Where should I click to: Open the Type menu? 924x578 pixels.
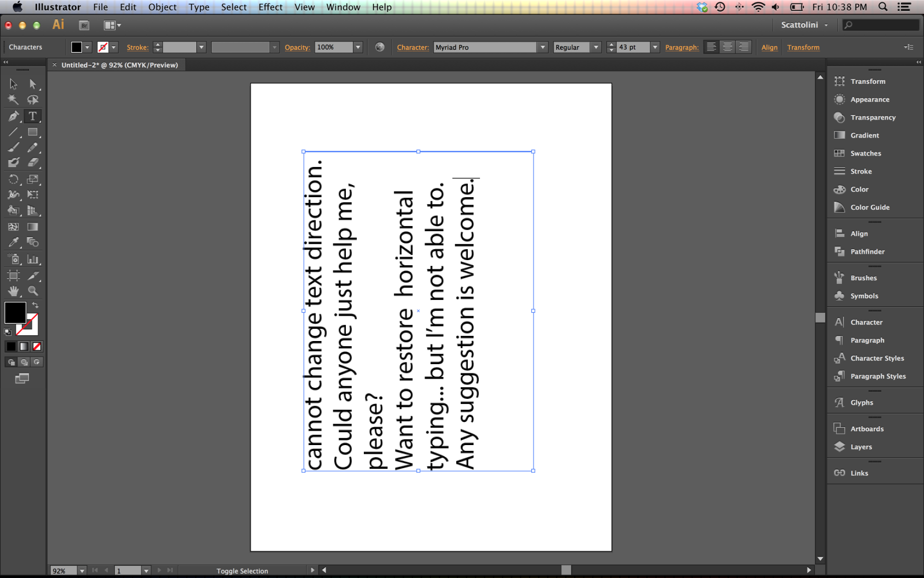(199, 7)
